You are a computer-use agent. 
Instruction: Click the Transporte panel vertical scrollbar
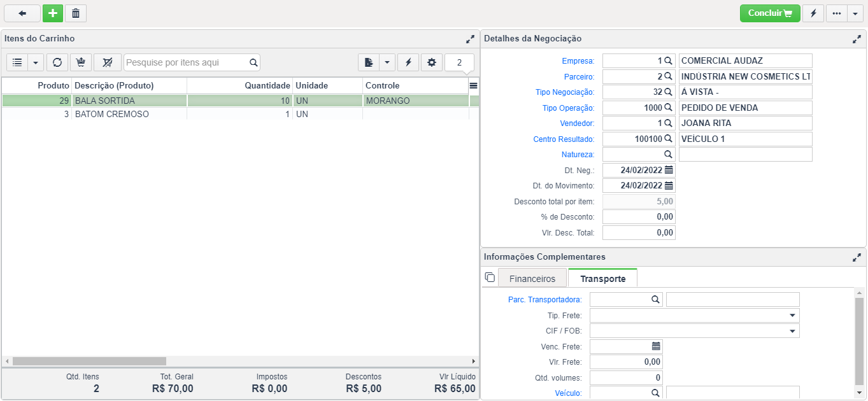coord(859,342)
